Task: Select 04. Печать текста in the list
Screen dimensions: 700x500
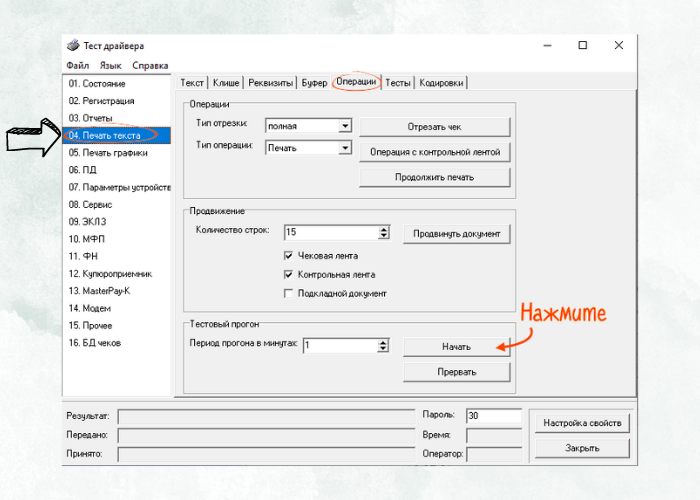Action: (117, 135)
